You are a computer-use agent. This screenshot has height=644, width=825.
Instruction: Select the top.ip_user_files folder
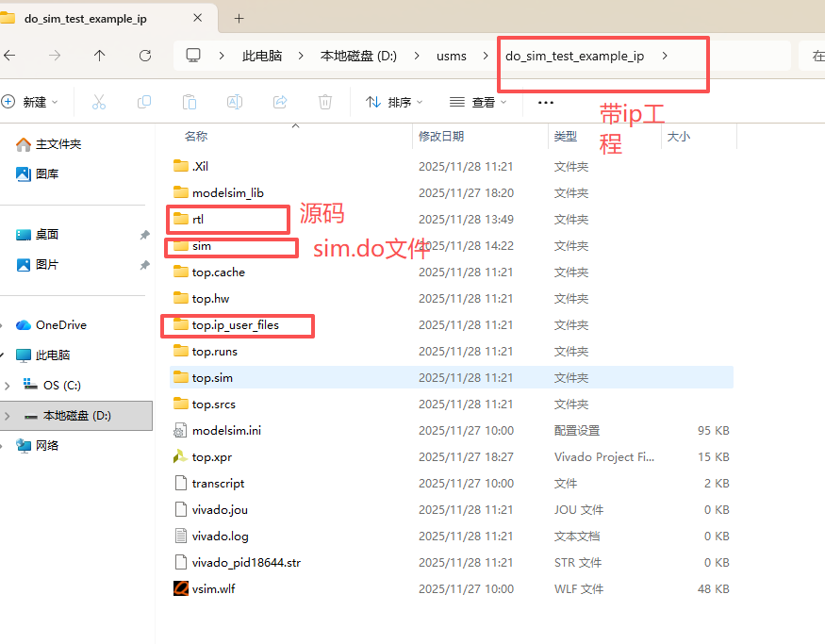(x=452, y=325)
